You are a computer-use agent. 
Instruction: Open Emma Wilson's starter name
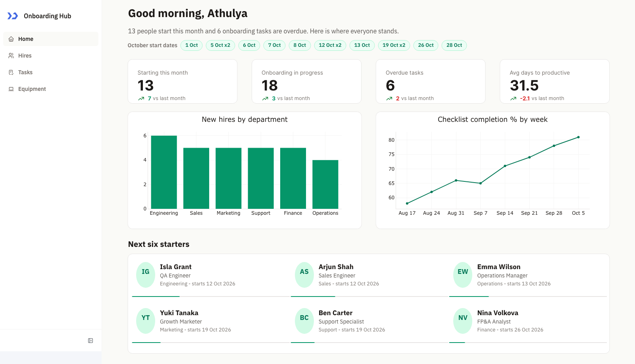[499, 267]
